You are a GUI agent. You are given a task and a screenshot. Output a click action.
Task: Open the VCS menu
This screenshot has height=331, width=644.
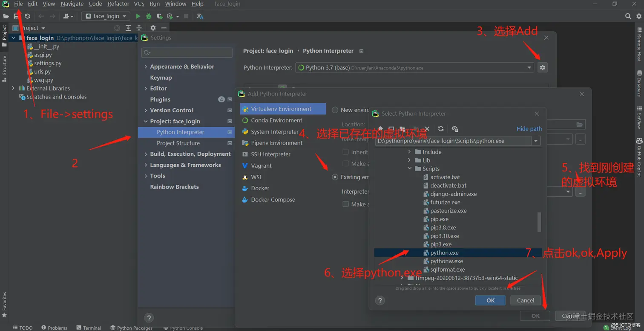coord(139,4)
